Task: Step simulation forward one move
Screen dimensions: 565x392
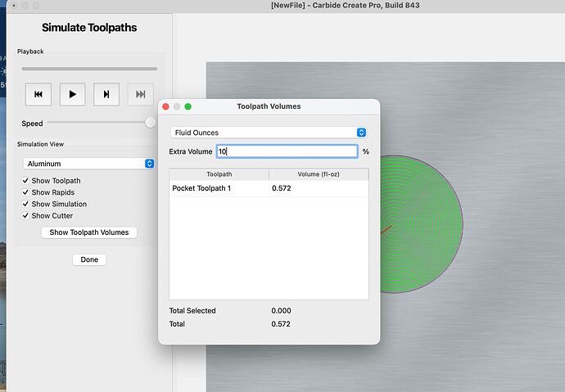Action: [106, 94]
